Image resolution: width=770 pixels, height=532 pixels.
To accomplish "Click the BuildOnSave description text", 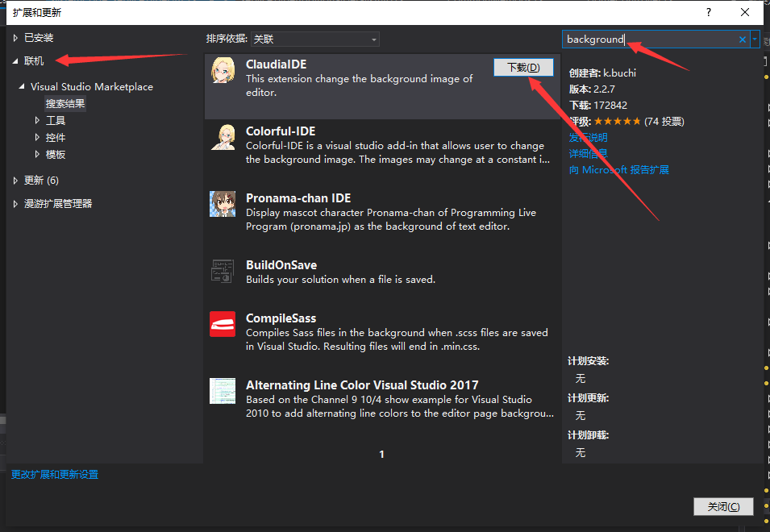I will (x=340, y=279).
